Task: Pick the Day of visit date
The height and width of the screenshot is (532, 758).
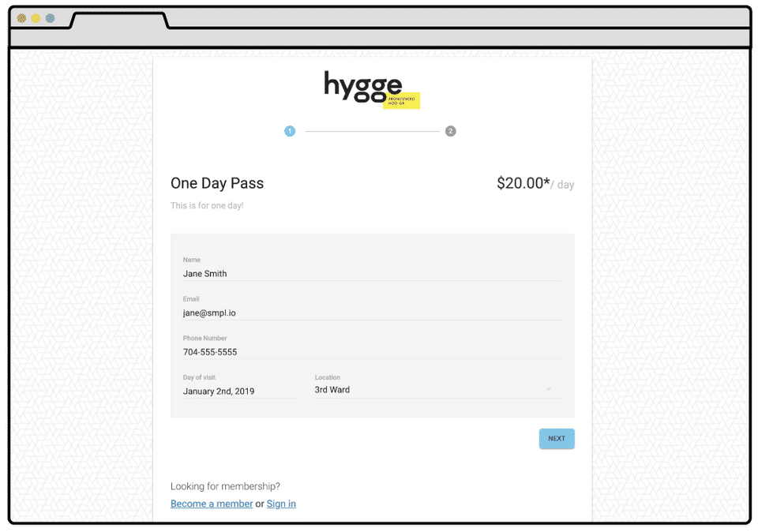Action: (x=241, y=391)
